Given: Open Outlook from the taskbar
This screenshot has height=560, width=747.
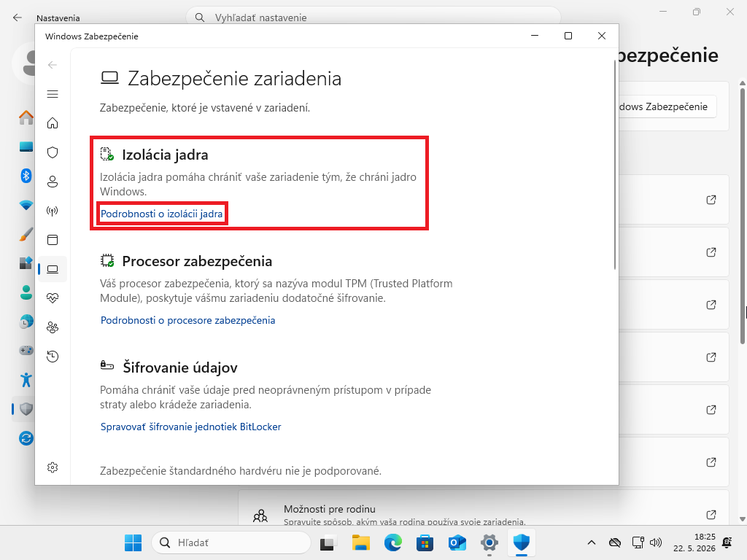Looking at the screenshot, I should tap(457, 542).
